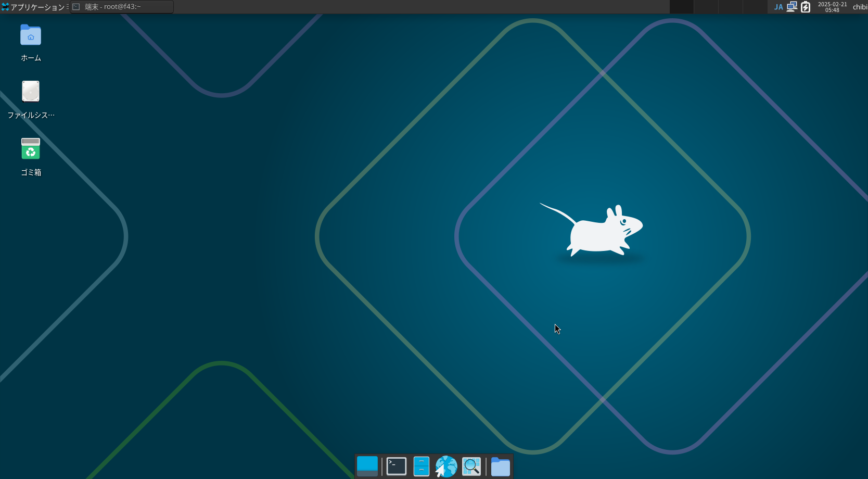
Task: Switch to the second workspace in pager
Action: point(706,7)
